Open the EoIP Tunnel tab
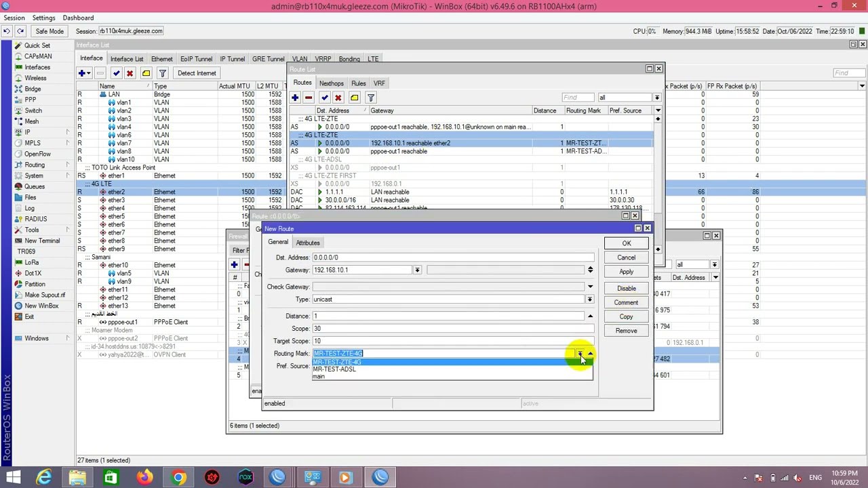The height and width of the screenshot is (488, 868). click(x=197, y=59)
